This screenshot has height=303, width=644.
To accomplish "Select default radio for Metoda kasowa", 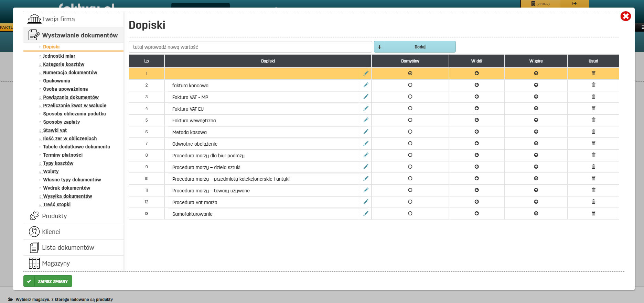I will click(410, 132).
